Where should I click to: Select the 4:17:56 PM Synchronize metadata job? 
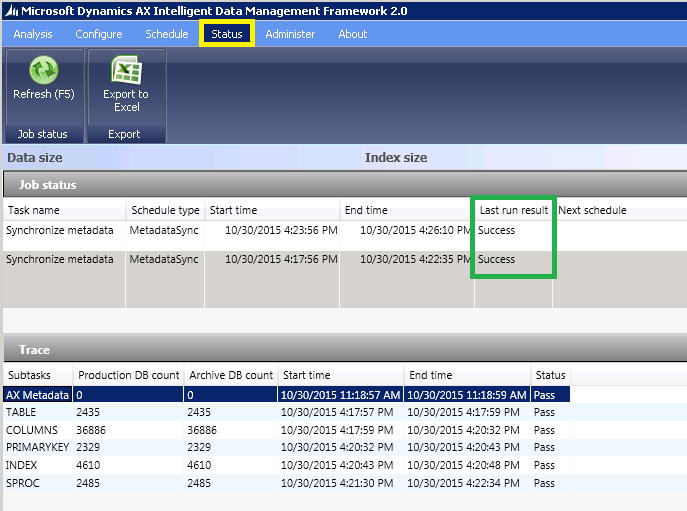60,259
